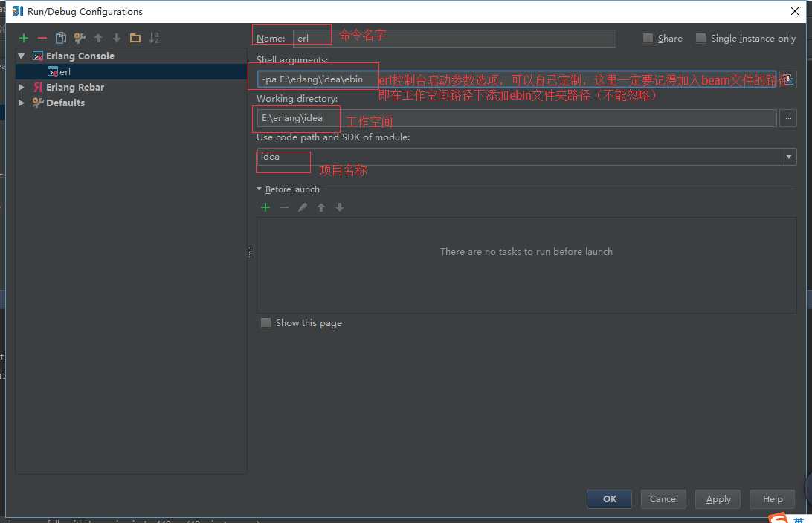Collapse the Before launch section
This screenshot has height=523, width=812.
(x=259, y=189)
